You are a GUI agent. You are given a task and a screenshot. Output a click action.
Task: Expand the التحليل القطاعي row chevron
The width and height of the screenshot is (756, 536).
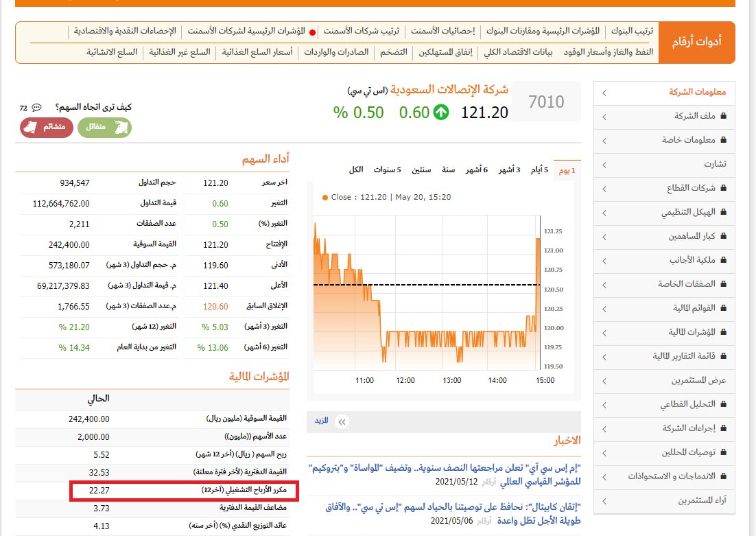[x=604, y=405]
